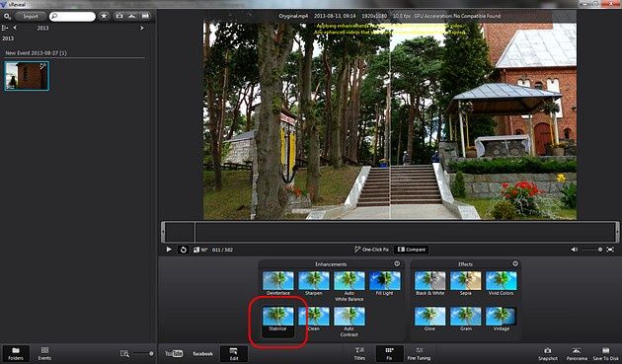Go to next year with right arrow
Viewport: 622px width, 364px height.
point(141,28)
